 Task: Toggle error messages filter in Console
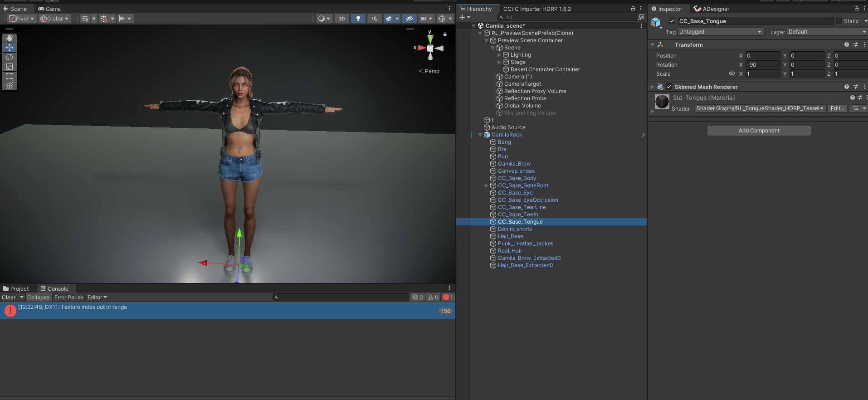click(448, 298)
